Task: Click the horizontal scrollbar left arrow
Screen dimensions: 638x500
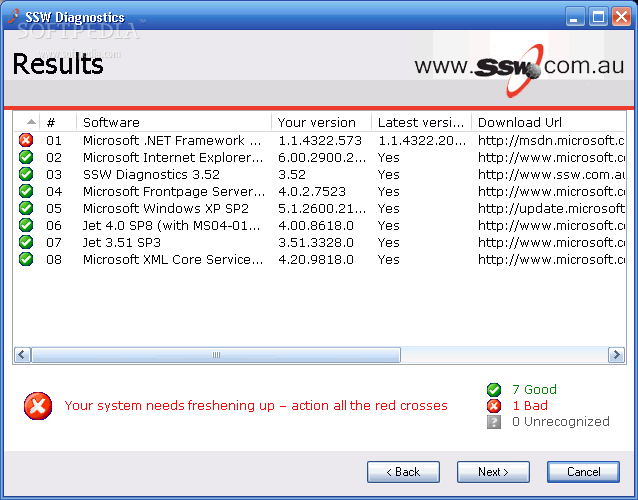Action: click(22, 355)
